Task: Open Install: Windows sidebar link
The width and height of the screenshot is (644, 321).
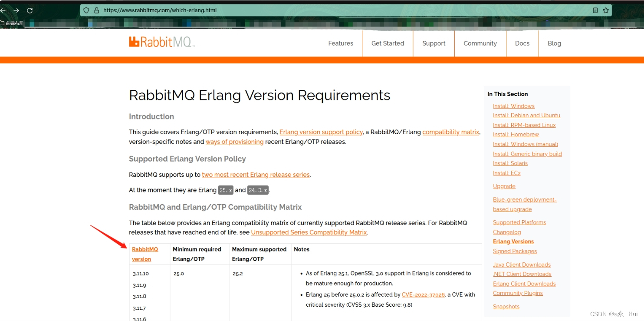Action: pyautogui.click(x=514, y=106)
